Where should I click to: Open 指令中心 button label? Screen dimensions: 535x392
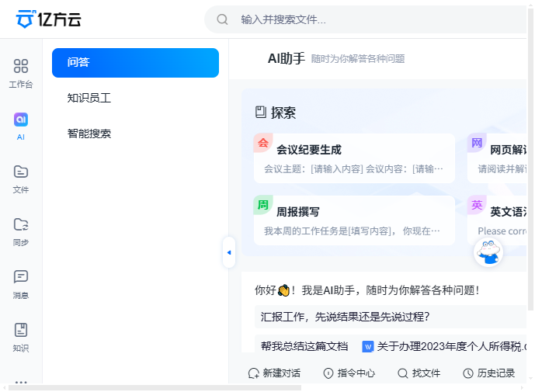point(356,373)
